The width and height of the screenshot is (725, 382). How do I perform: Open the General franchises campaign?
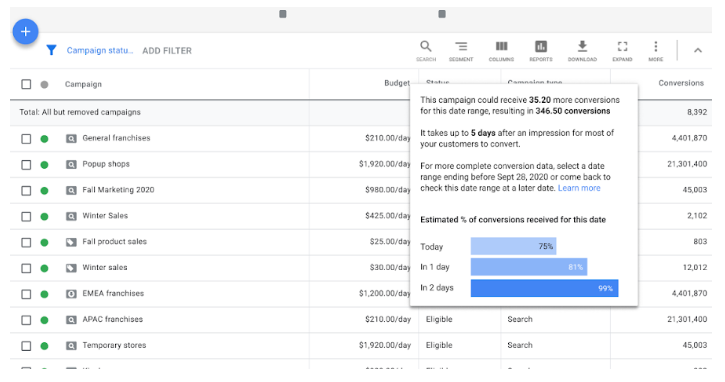117,138
